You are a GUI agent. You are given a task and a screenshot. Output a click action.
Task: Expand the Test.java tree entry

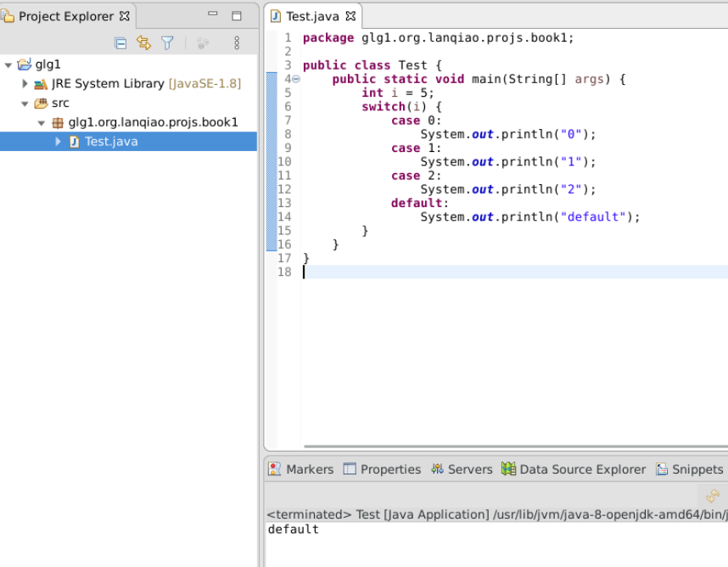coord(58,141)
